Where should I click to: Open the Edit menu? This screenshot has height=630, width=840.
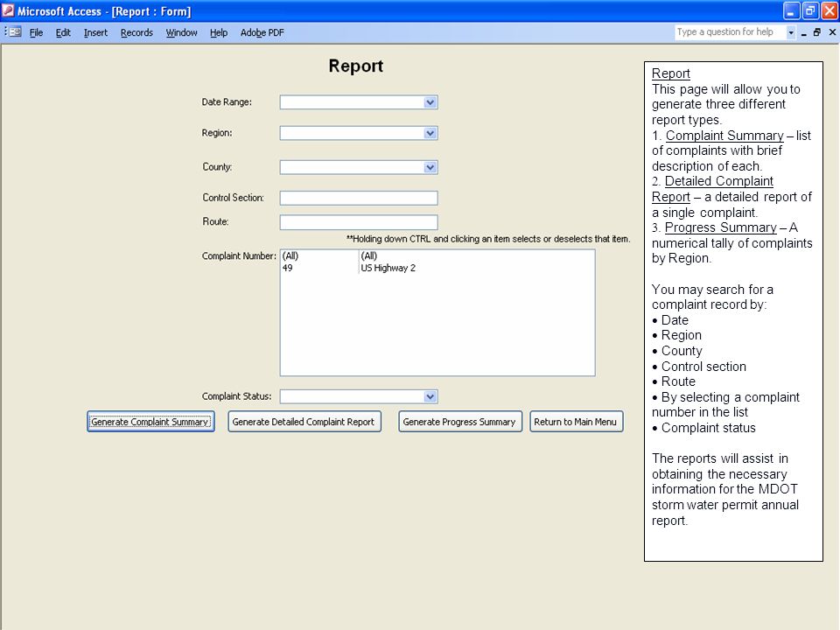coord(63,32)
